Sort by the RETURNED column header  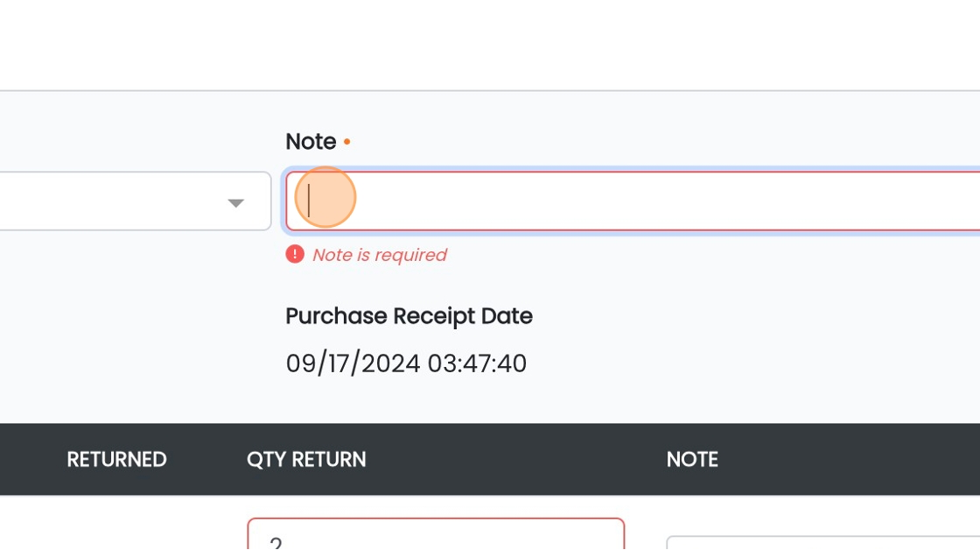point(117,459)
